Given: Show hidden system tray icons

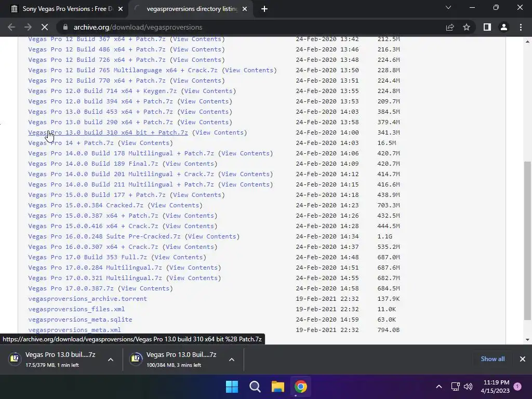Looking at the screenshot, I should point(438,387).
